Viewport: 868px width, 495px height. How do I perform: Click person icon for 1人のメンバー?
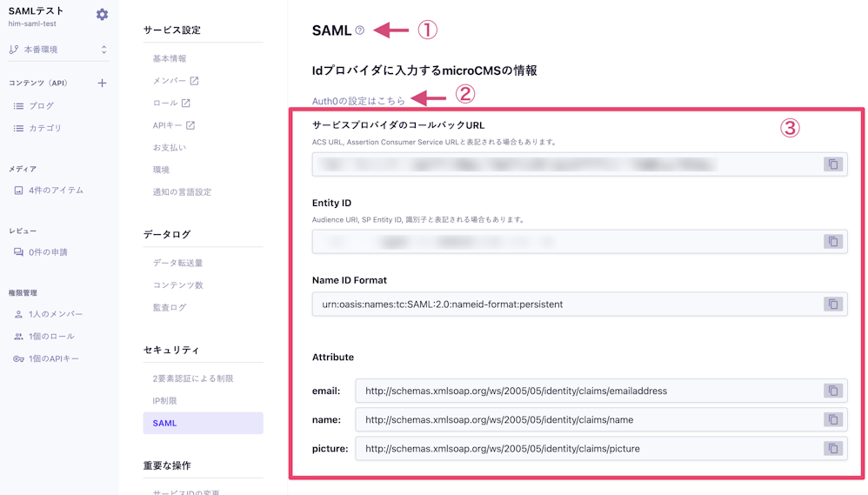pos(18,314)
